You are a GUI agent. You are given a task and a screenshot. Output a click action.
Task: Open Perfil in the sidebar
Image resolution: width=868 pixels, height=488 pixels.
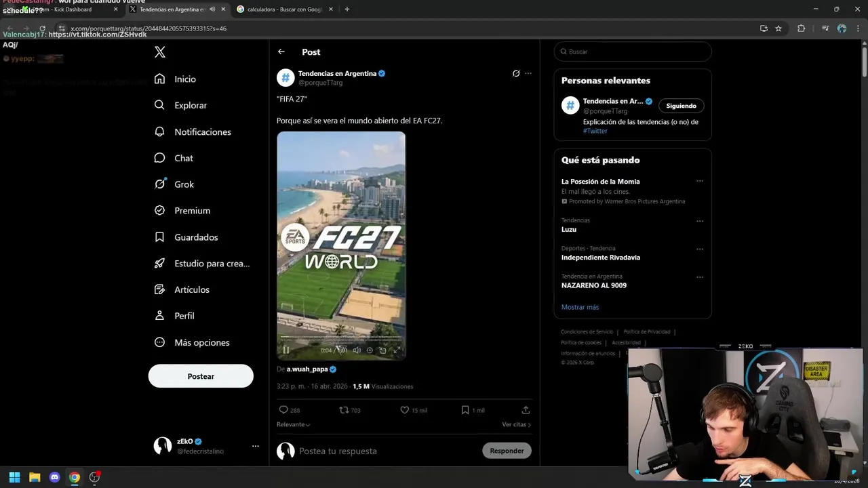point(174,316)
